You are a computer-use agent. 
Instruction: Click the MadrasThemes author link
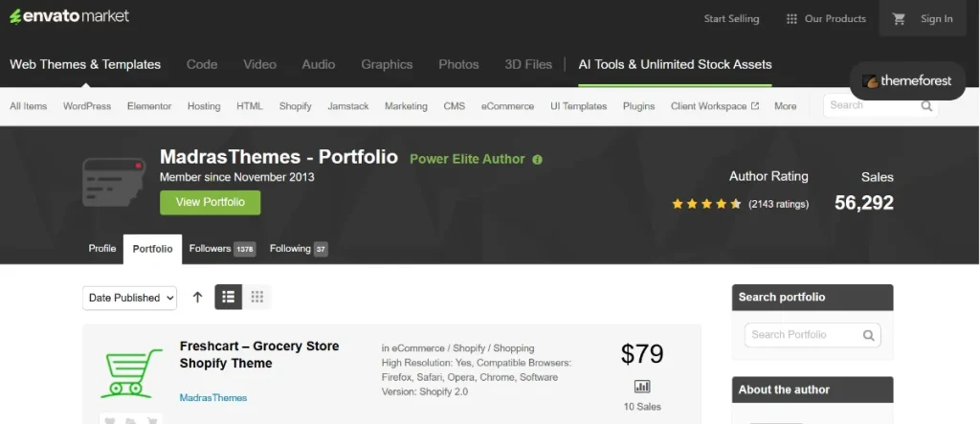point(213,398)
